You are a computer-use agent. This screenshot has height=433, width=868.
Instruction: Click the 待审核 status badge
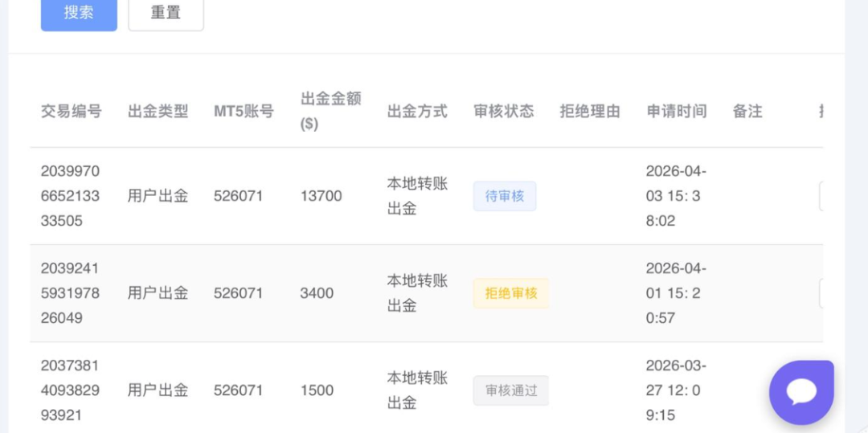(504, 196)
